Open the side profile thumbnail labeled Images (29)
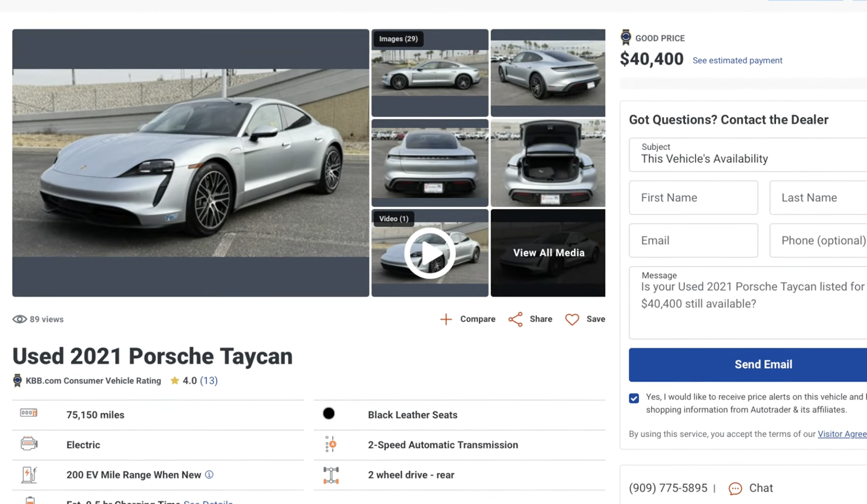The image size is (867, 504). (x=430, y=73)
